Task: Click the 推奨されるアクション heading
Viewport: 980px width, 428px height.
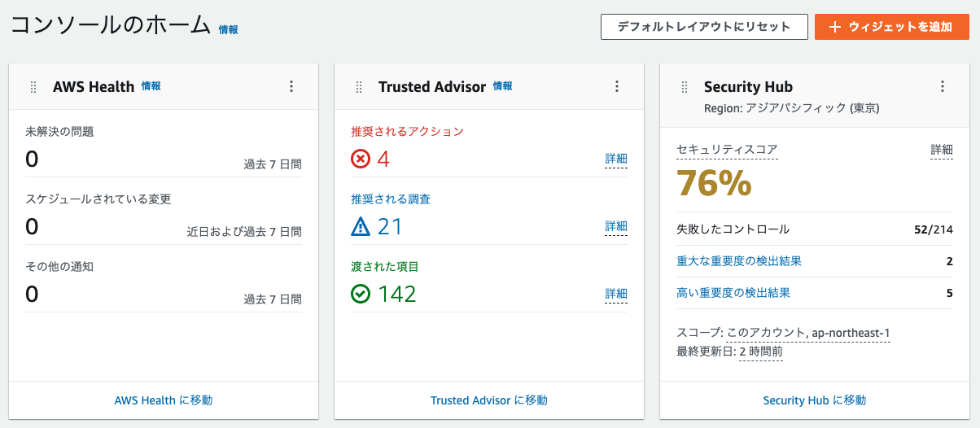Action: pyautogui.click(x=407, y=132)
